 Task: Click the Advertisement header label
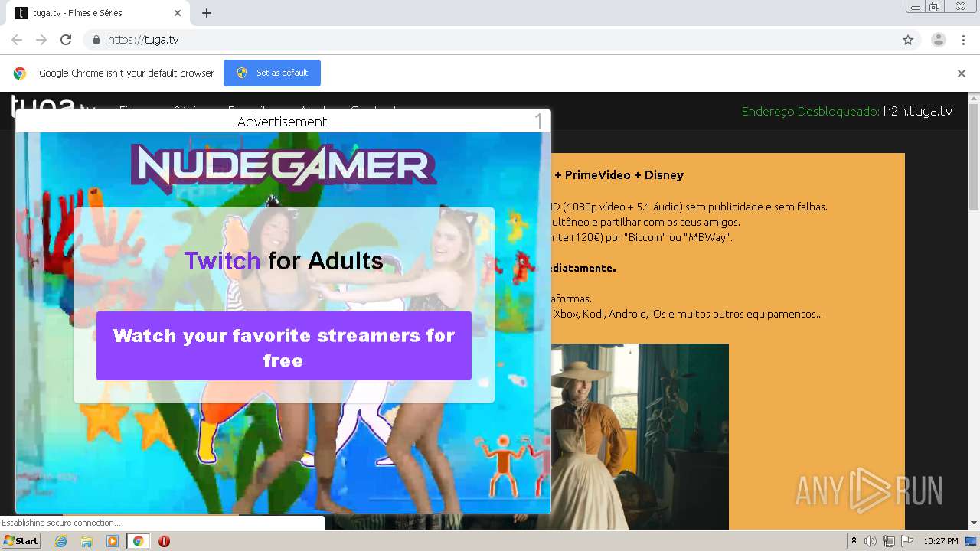point(282,122)
